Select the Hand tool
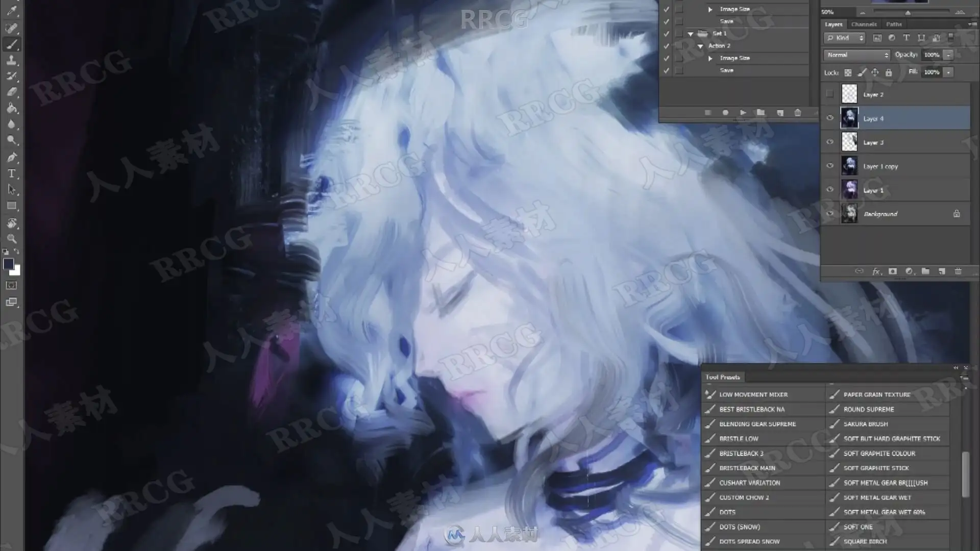Image resolution: width=980 pixels, height=551 pixels. [x=12, y=223]
